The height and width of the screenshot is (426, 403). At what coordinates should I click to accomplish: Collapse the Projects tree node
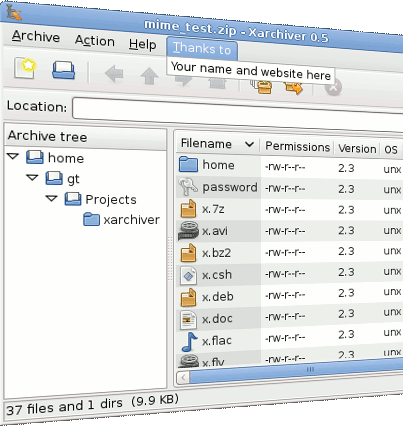[x=52, y=198]
